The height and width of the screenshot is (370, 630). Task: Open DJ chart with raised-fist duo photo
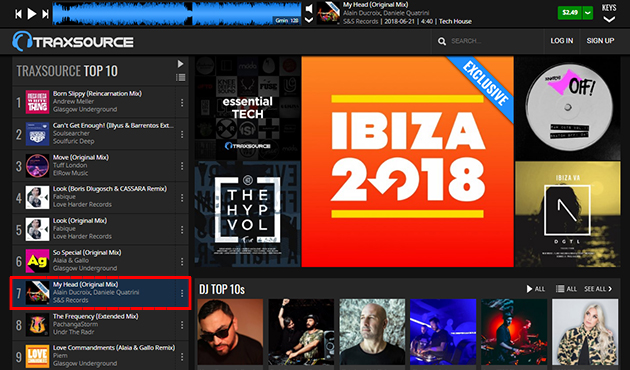[301, 332]
